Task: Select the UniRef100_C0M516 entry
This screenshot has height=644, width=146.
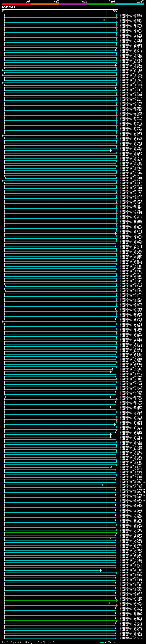Action: 131,532
